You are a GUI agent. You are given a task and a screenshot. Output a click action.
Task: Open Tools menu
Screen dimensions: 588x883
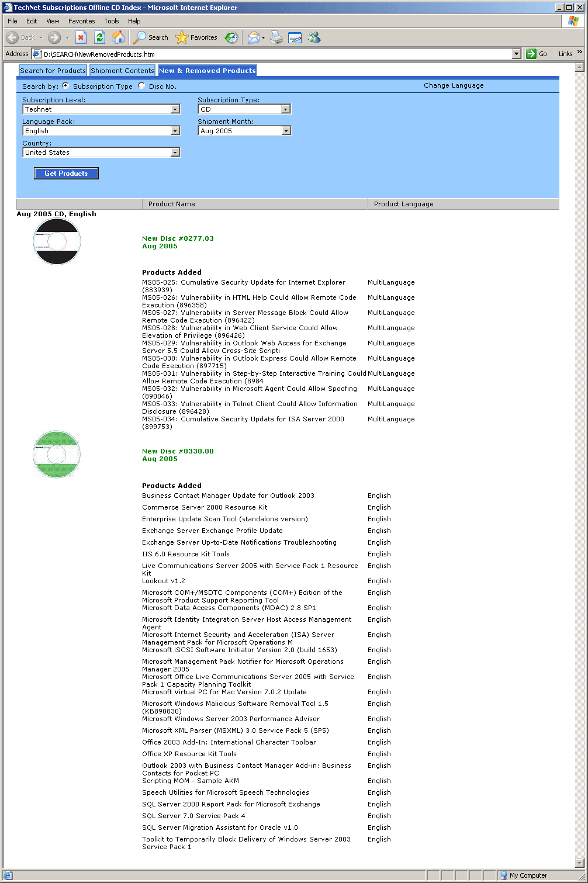coord(111,21)
